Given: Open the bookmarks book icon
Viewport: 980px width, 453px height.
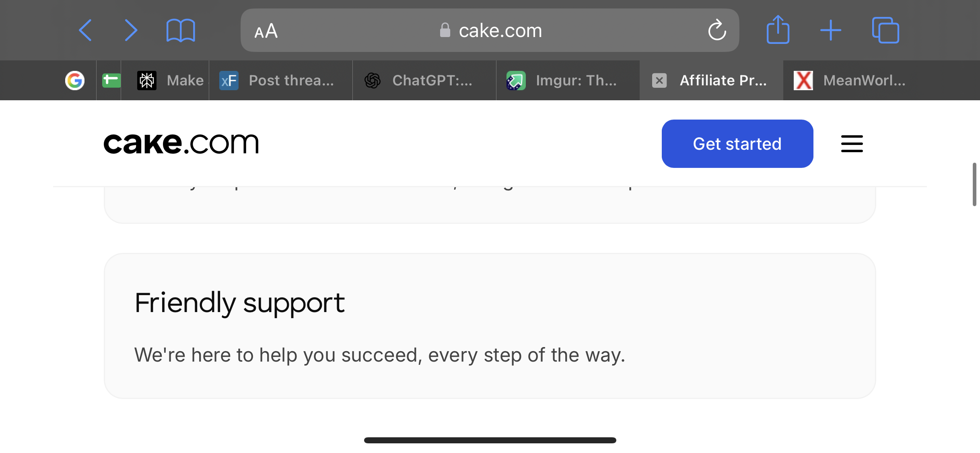Looking at the screenshot, I should 181,30.
